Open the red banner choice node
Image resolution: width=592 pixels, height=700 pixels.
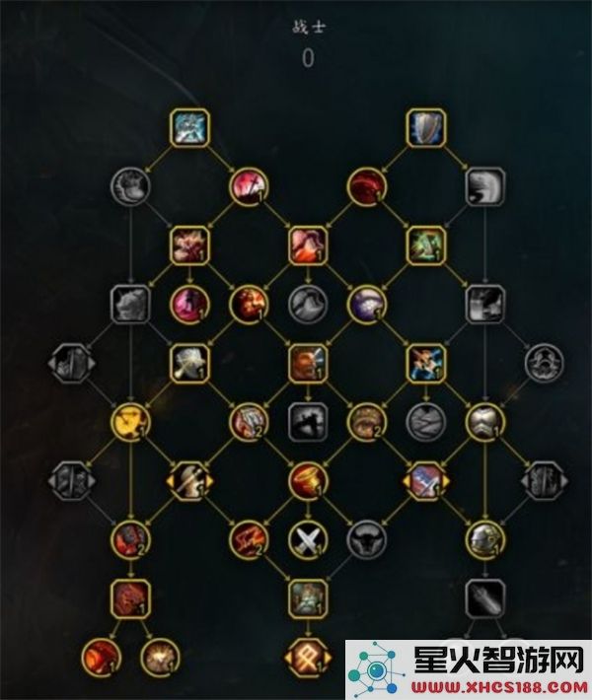pos(426,480)
